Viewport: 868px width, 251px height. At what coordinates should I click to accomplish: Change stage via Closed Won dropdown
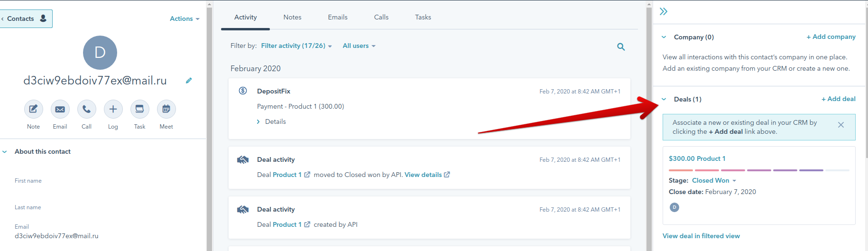714,181
